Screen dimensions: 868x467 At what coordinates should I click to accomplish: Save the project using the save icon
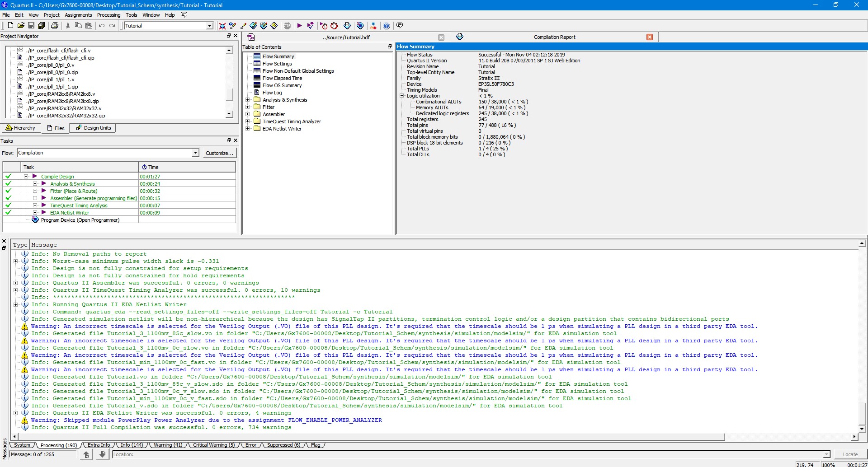pyautogui.click(x=31, y=26)
